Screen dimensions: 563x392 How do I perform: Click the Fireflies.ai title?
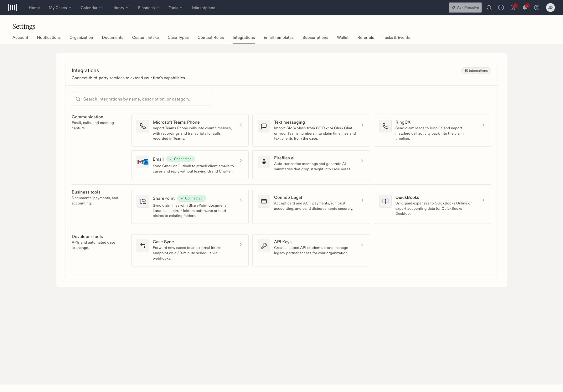[284, 158]
